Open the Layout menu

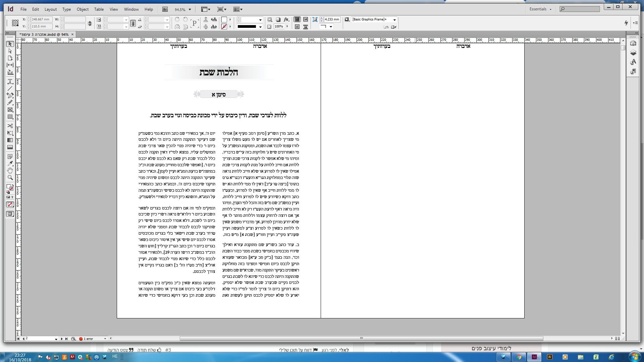pos(51,9)
